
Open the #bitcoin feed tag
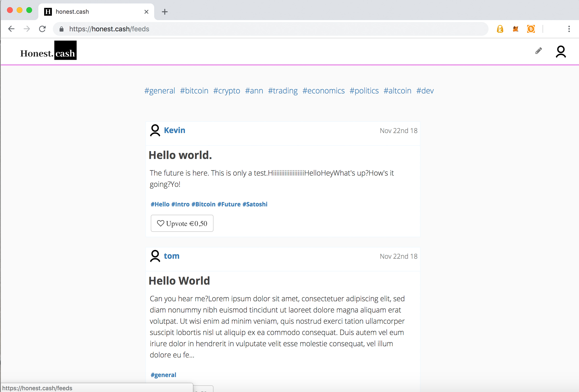click(x=194, y=91)
